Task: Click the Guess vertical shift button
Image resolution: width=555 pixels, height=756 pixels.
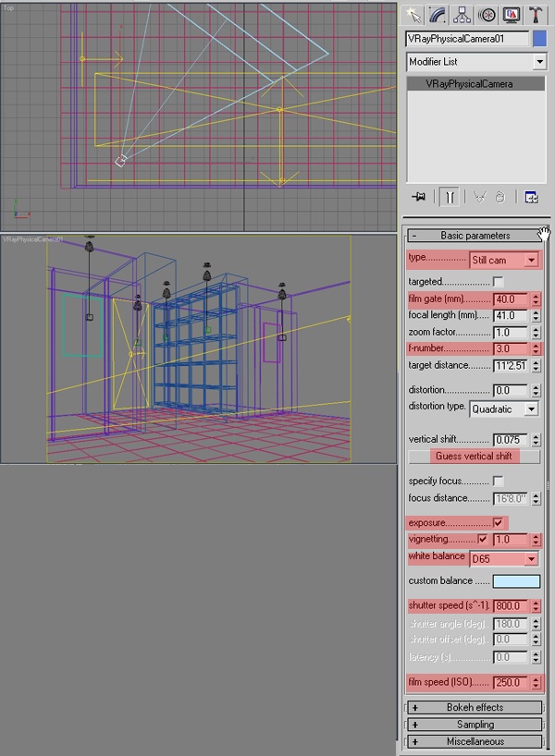Action: tap(476, 457)
